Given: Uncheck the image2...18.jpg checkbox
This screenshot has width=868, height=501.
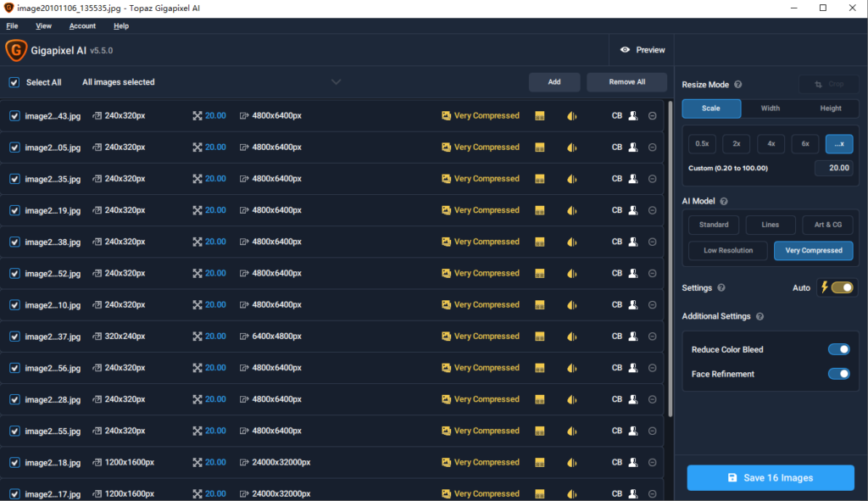Looking at the screenshot, I should tap(14, 463).
